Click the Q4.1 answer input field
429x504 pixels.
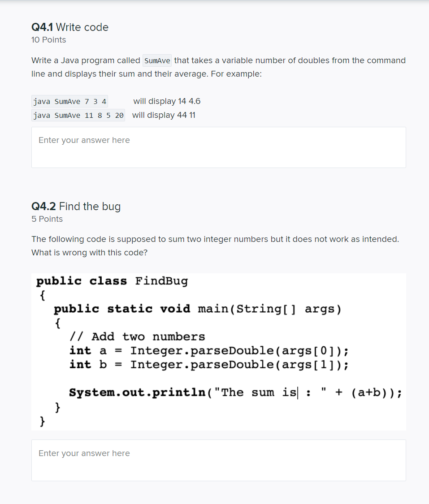218,147
